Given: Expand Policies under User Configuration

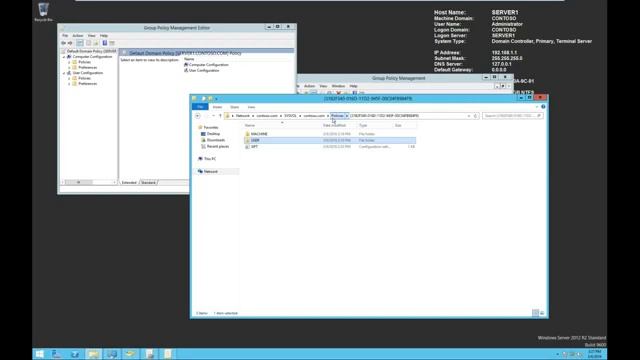Looking at the screenshot, I should click(69, 78).
